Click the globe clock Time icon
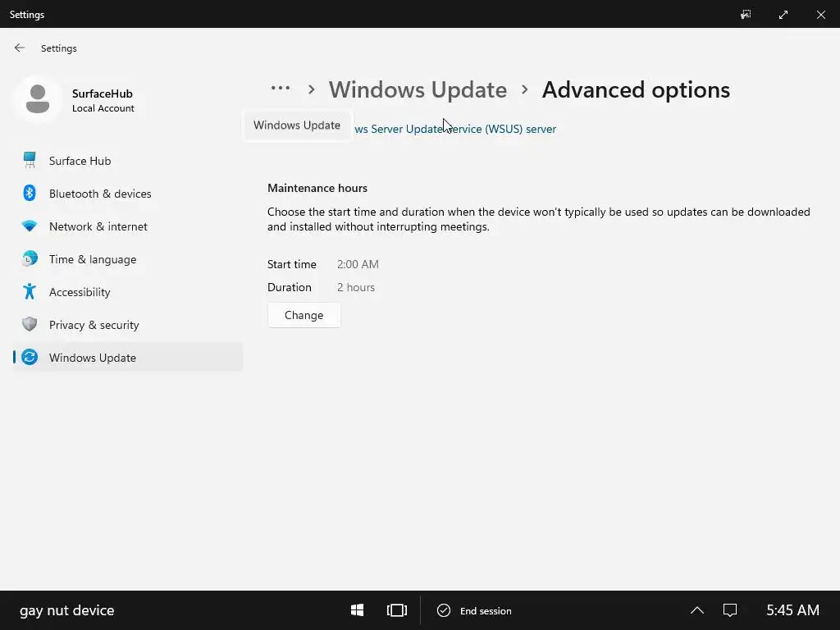This screenshot has width=840, height=630. [30, 258]
